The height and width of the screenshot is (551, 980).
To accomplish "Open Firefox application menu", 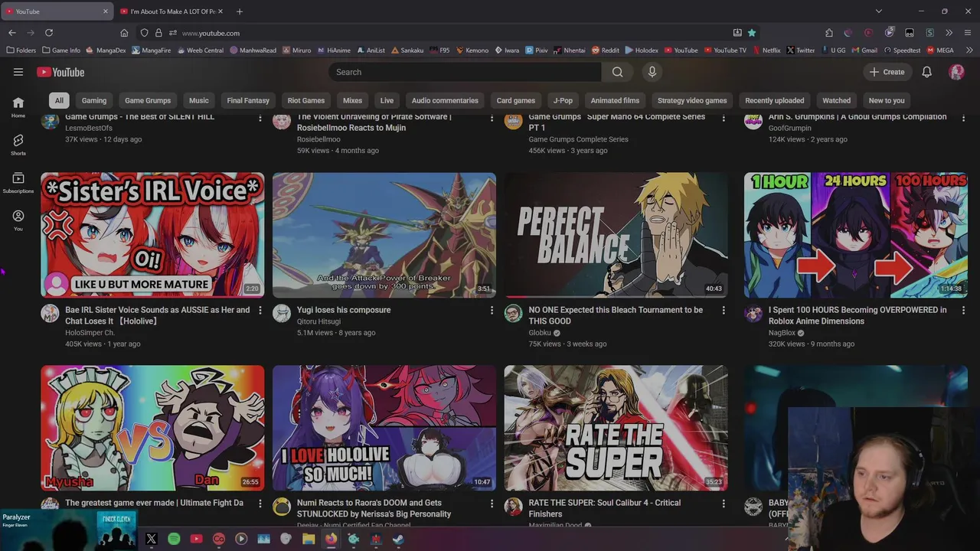I will pos(968,33).
